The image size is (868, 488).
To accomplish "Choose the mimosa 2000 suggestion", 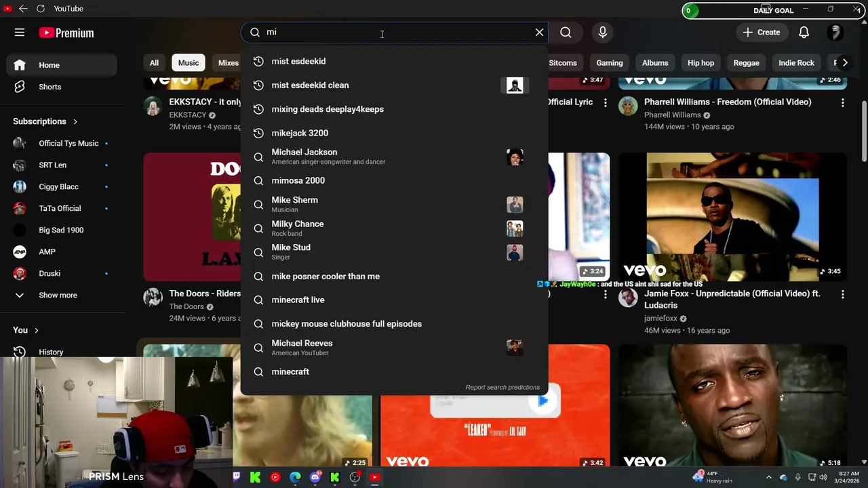I will (x=394, y=180).
